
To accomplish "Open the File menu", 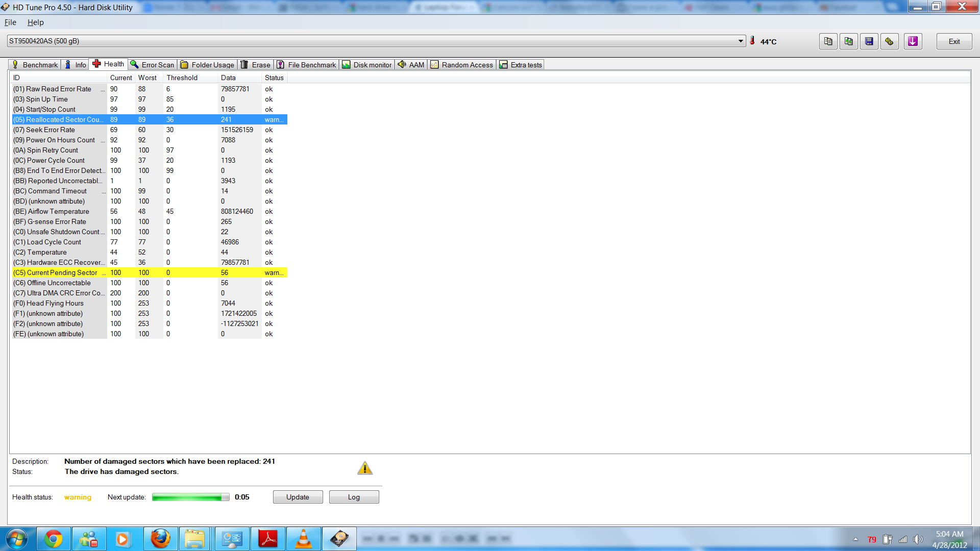I will point(10,22).
